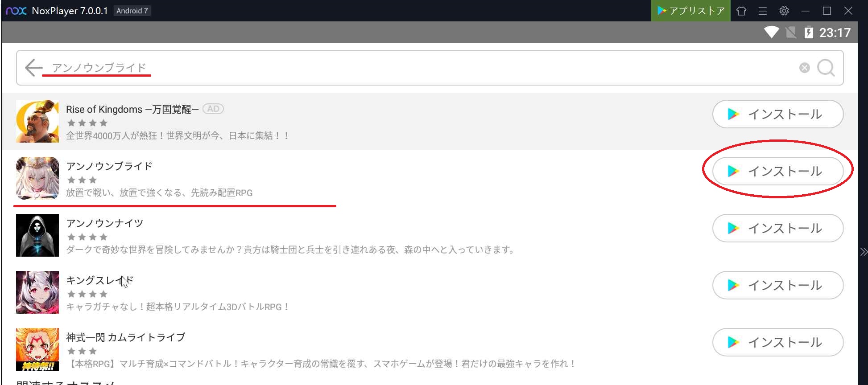Viewport: 868px width, 385px height.
Task: Open the アンノウンナイツ title link
Action: (x=105, y=223)
